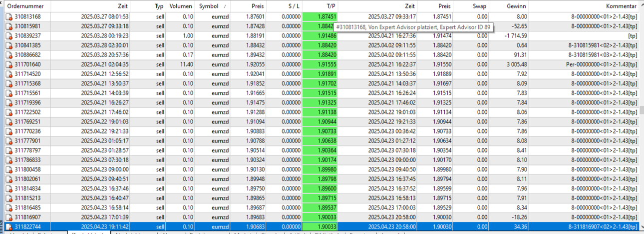Select the icon beside order 310841385

(x=9, y=45)
